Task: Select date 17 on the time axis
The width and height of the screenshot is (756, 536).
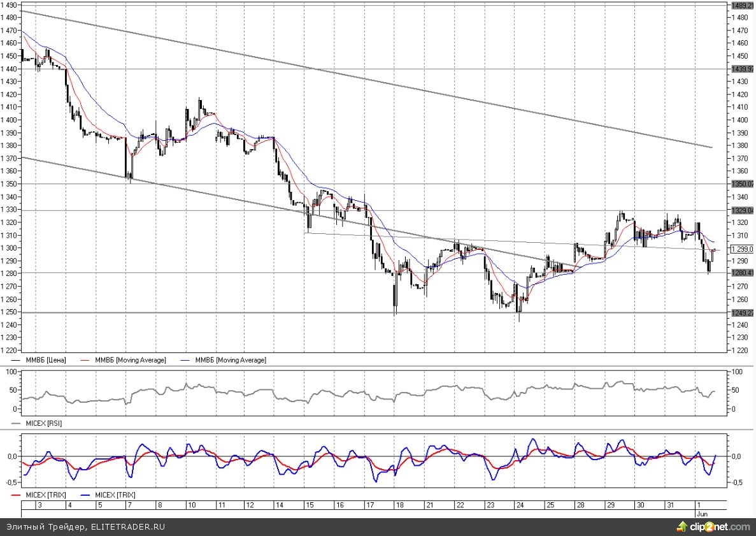Action: point(369,505)
